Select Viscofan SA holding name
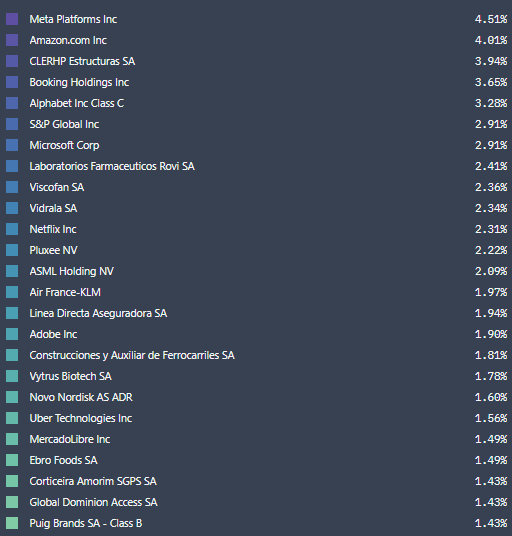Image resolution: width=512 pixels, height=536 pixels. (x=57, y=187)
